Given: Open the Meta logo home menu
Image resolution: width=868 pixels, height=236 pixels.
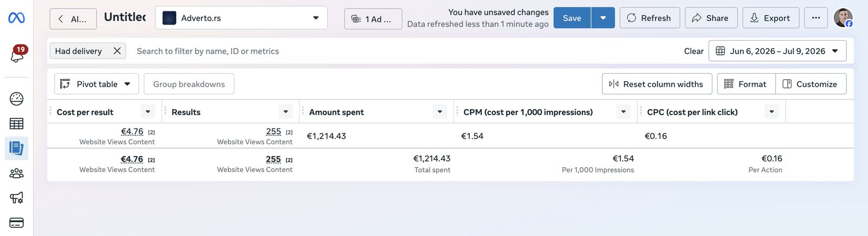Looking at the screenshot, I should click(x=16, y=18).
